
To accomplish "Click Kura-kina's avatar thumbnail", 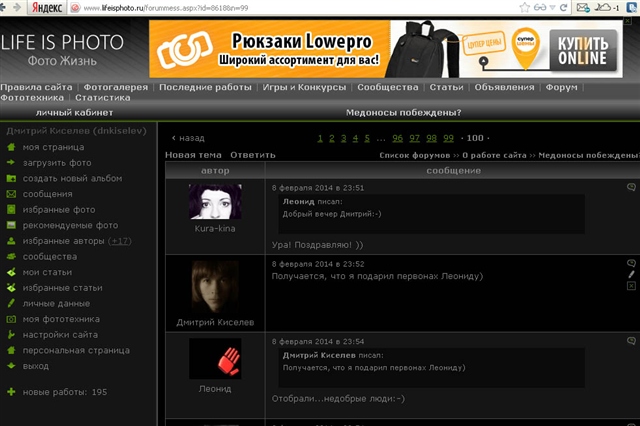I will [x=215, y=202].
